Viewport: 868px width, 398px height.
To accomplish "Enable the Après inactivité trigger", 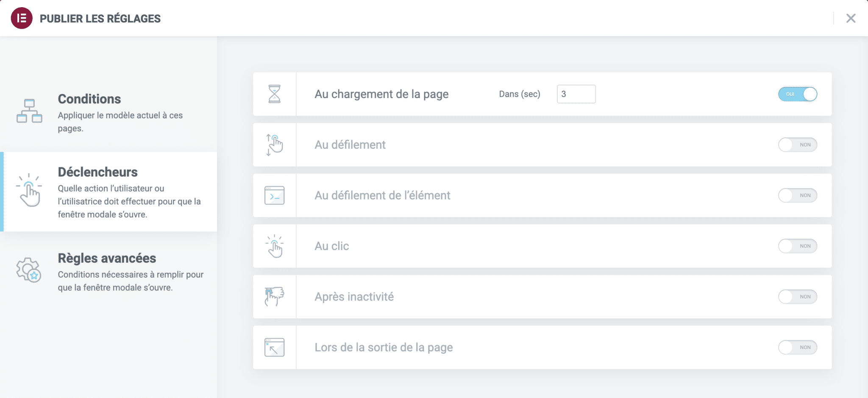I will point(798,296).
